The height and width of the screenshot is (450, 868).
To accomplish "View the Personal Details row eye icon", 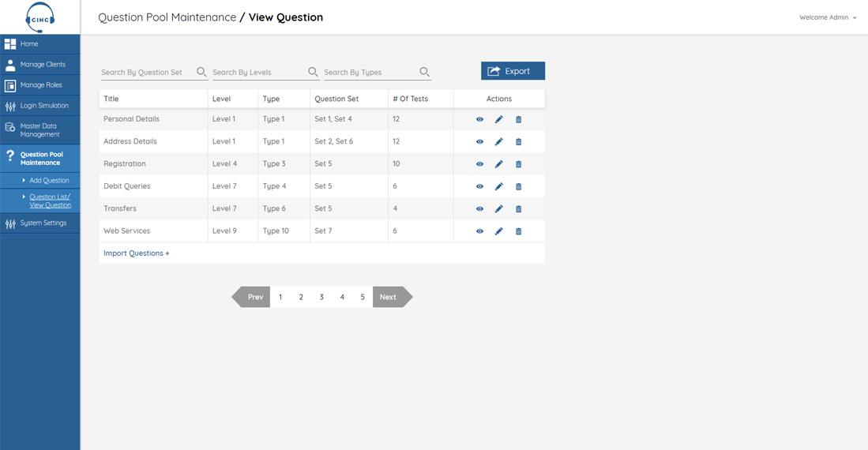I will pos(480,119).
